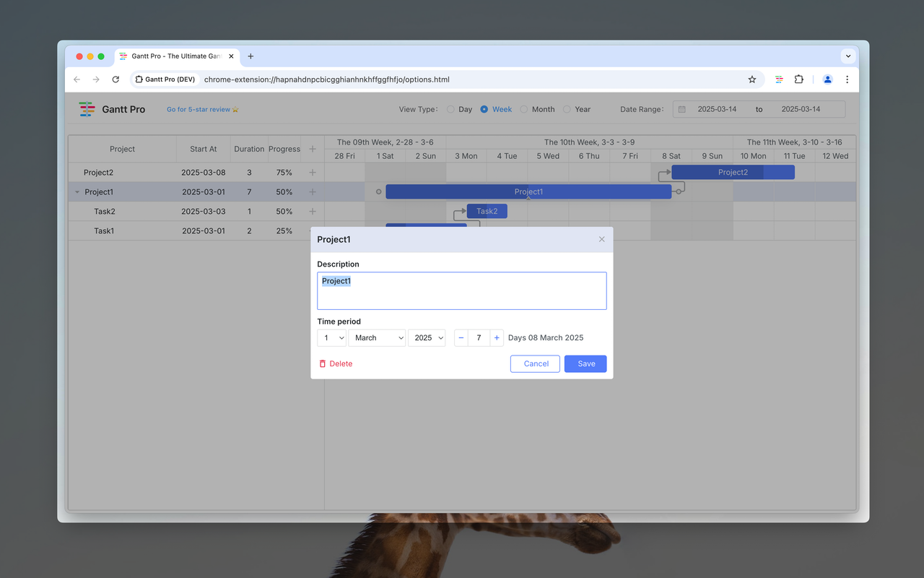The height and width of the screenshot is (578, 924).
Task: Select the Gantt Pro browser tab
Action: click(x=173, y=56)
